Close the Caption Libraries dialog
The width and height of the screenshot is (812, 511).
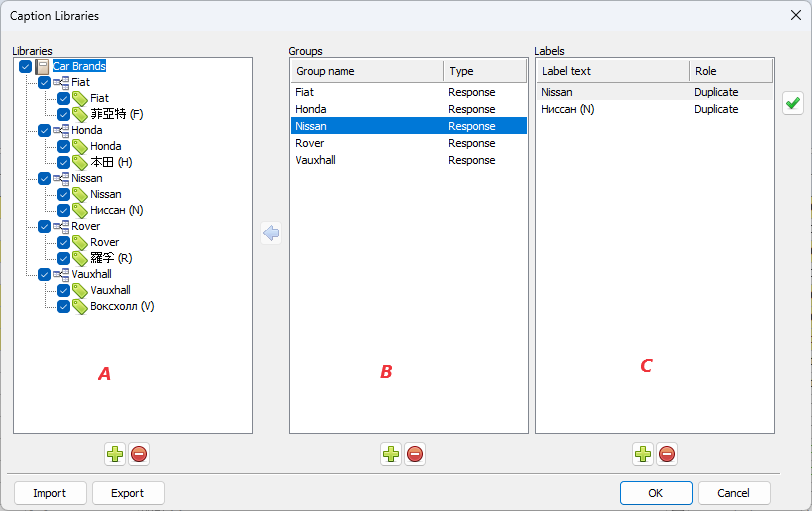(x=796, y=16)
